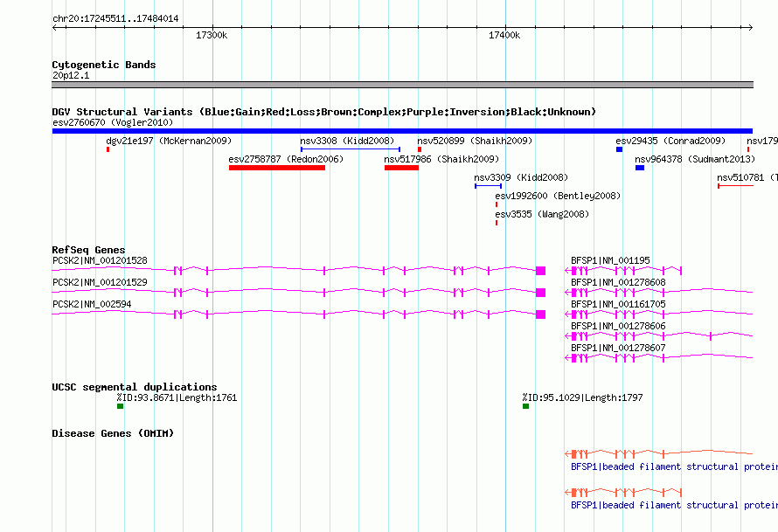The height and width of the screenshot is (532, 778).
Task: Click the DGV Structural Variants track title
Action: [x=324, y=112]
